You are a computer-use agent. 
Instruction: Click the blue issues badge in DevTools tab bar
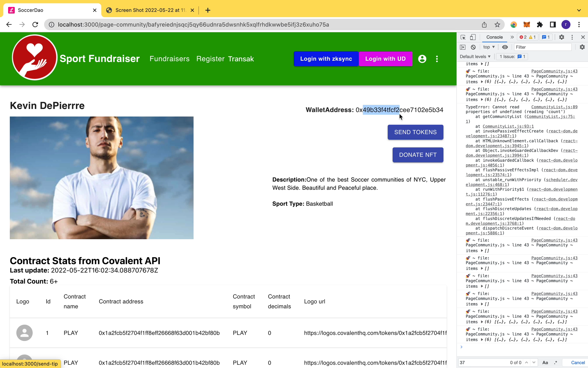(546, 37)
